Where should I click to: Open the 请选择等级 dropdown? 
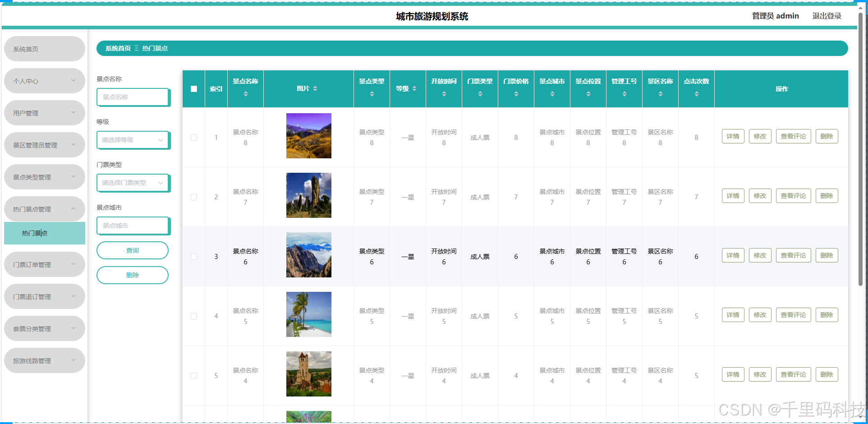[133, 140]
